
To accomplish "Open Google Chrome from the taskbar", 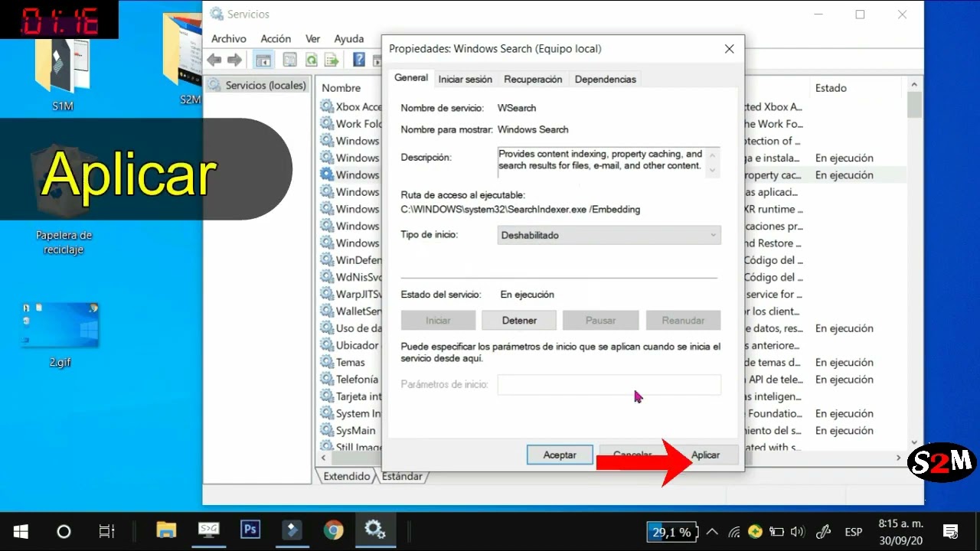I will coord(333,530).
